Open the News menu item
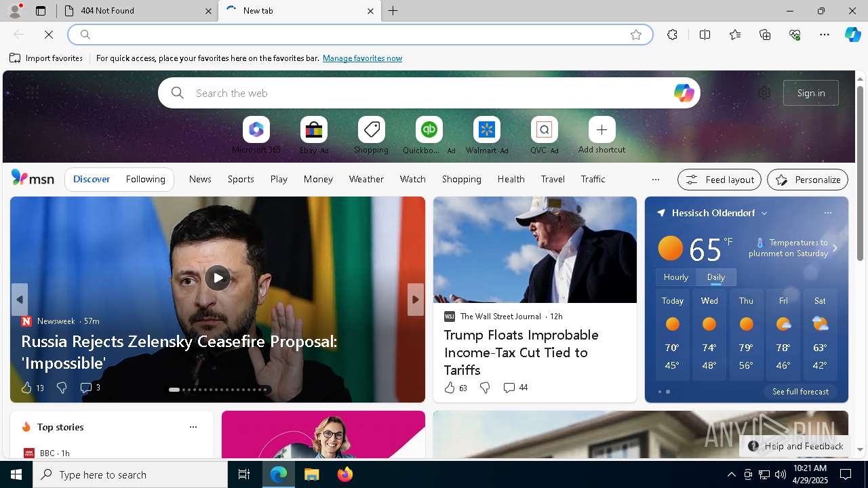 [x=200, y=179]
